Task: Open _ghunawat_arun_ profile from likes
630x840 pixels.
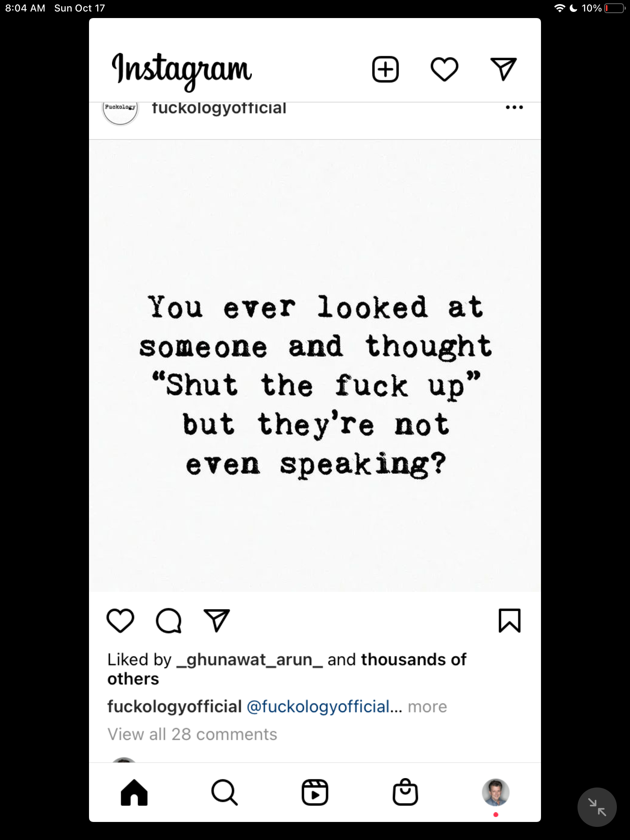Action: [x=249, y=660]
